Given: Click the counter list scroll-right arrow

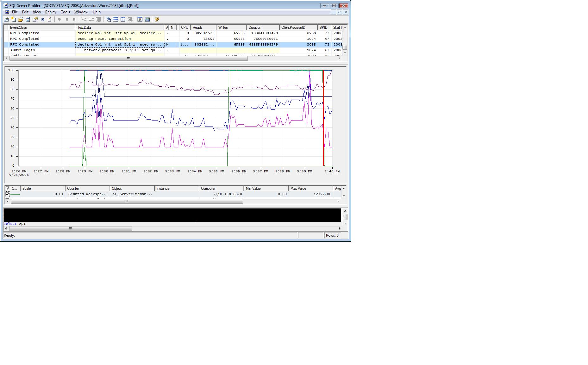Looking at the screenshot, I should tap(338, 201).
